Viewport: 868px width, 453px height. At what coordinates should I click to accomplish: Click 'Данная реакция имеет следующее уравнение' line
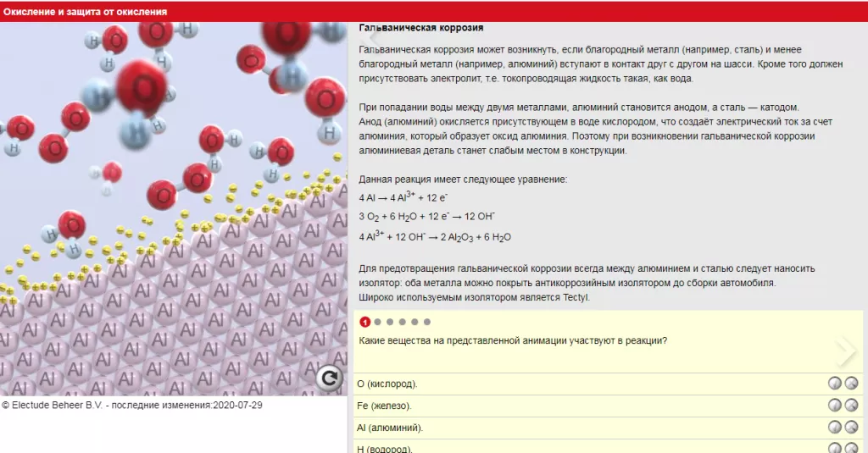(x=463, y=180)
